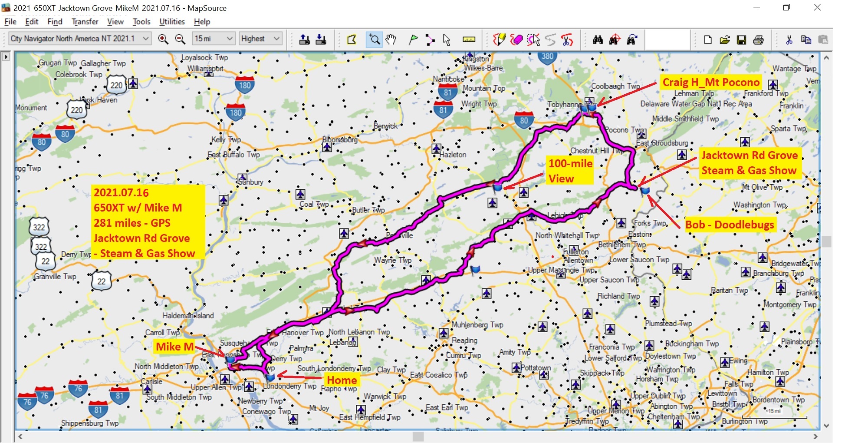Viewport: 868px width, 443px height.
Task: Activate the Selection arrow tool
Action: tap(447, 40)
